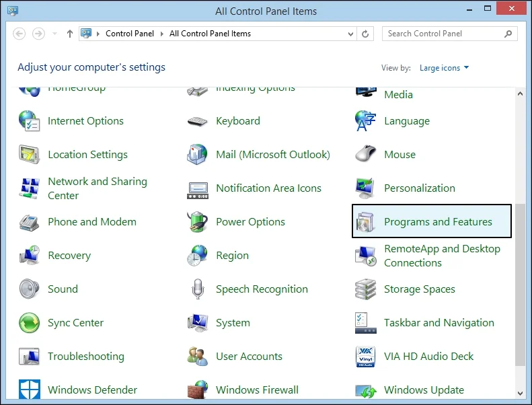Viewport: 532px width, 405px height.
Task: Open the User Accounts text link
Action: [249, 356]
